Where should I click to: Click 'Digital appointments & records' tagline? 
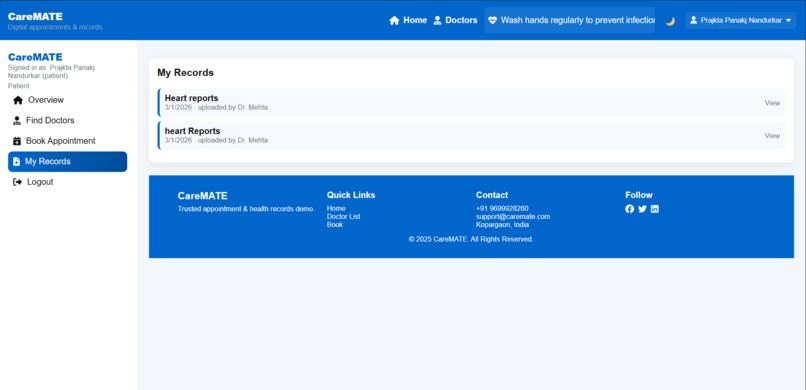(55, 27)
